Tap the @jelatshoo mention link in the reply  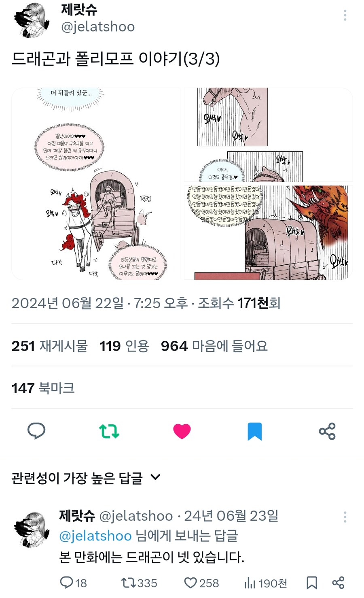(x=95, y=536)
